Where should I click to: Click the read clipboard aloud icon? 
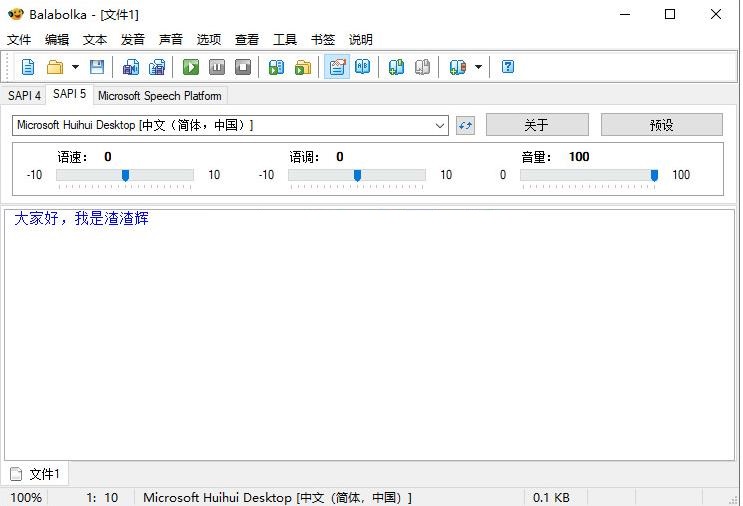(276, 67)
